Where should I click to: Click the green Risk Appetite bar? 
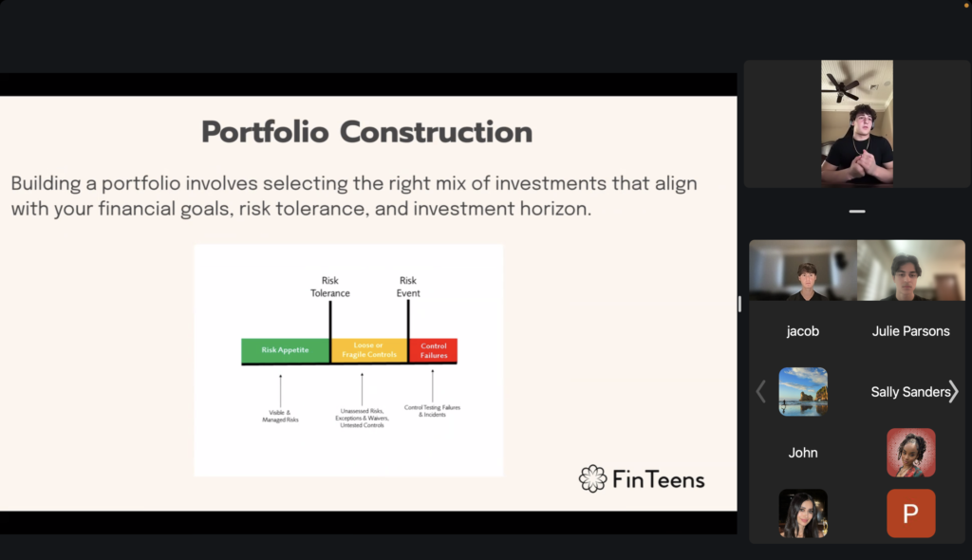click(285, 350)
